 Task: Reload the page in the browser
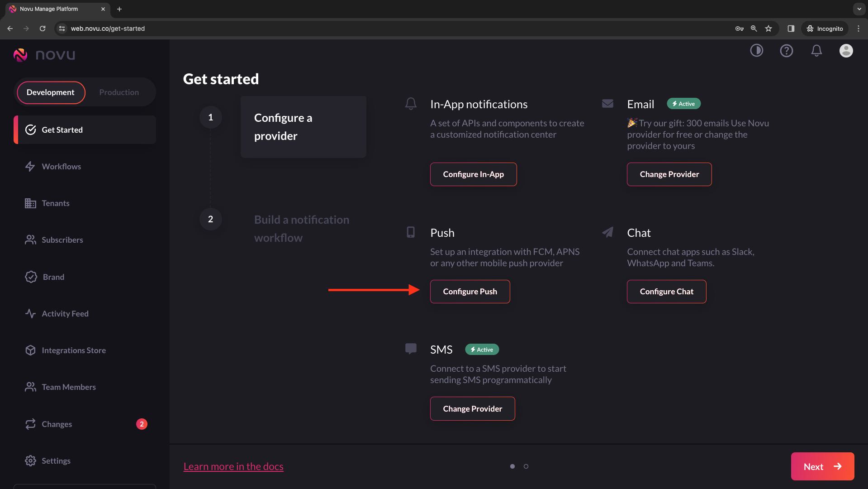point(43,29)
